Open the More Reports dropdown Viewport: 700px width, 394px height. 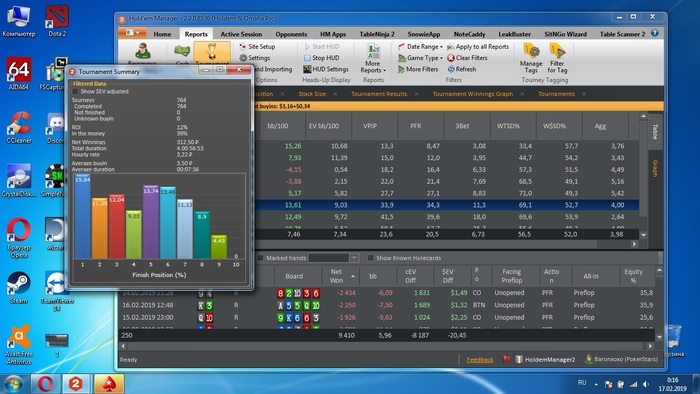pyautogui.click(x=373, y=59)
